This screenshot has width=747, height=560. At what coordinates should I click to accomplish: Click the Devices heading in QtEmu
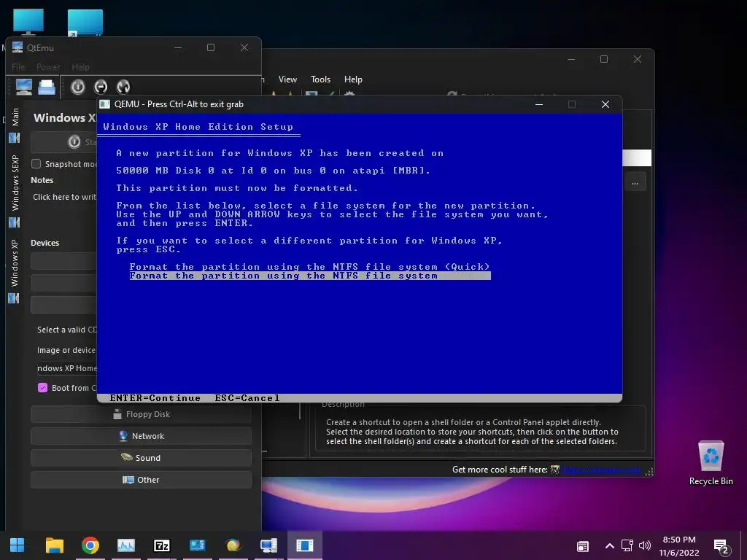(x=45, y=243)
